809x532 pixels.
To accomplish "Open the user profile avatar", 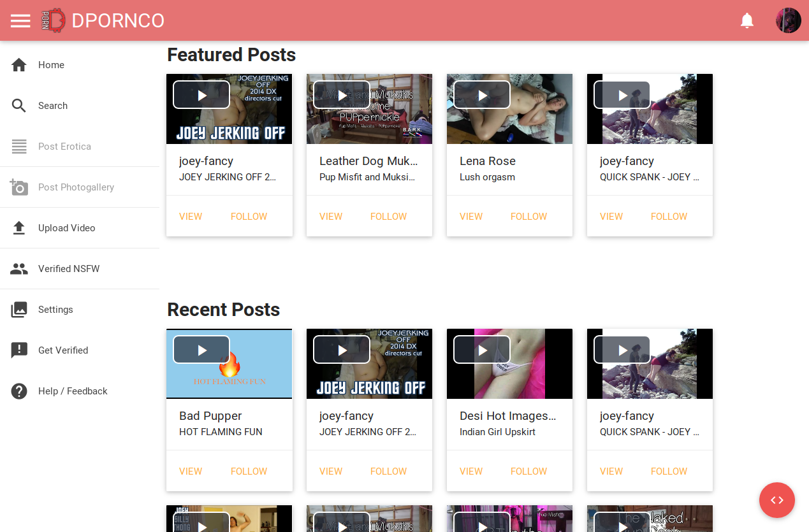I will pos(788,20).
